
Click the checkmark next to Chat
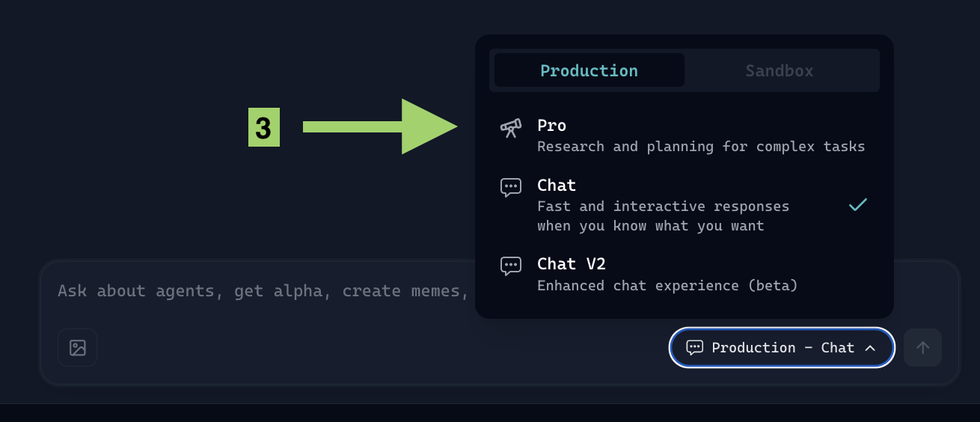(857, 205)
